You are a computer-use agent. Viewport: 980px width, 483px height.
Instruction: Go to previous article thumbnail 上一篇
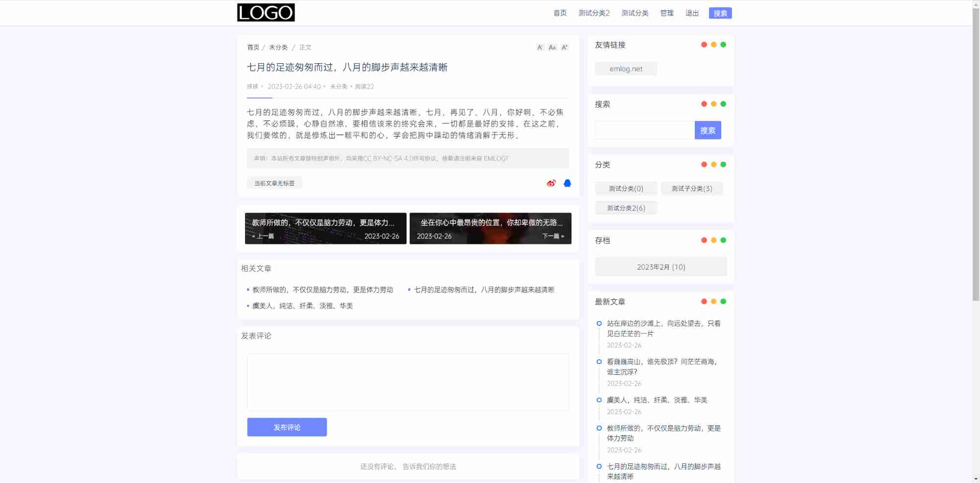point(325,228)
